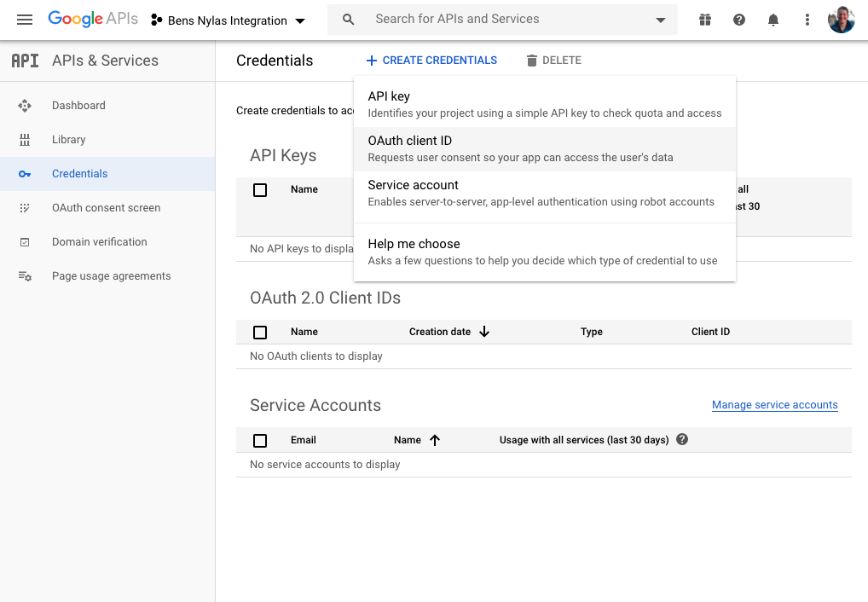Click the Creation date column header
This screenshot has height=602, width=868.
point(439,332)
